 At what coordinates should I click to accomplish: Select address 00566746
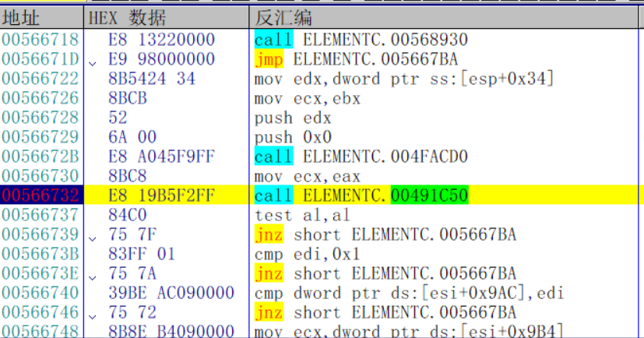point(40,312)
